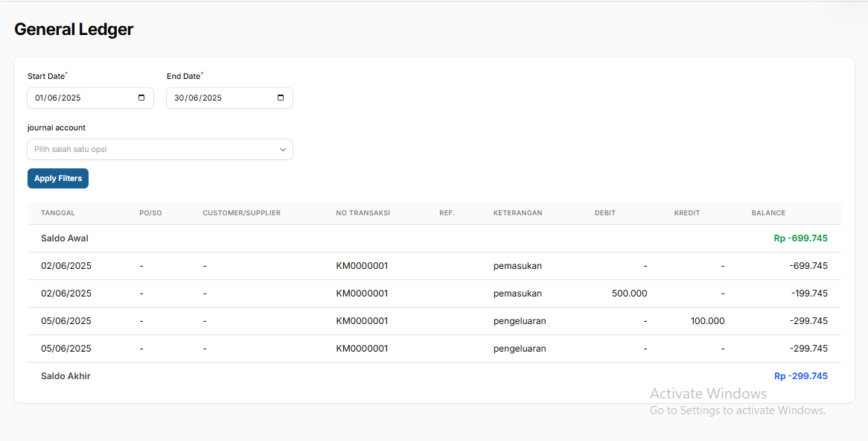Select the BALANCE column header
The height and width of the screenshot is (441, 868).
pos(768,213)
